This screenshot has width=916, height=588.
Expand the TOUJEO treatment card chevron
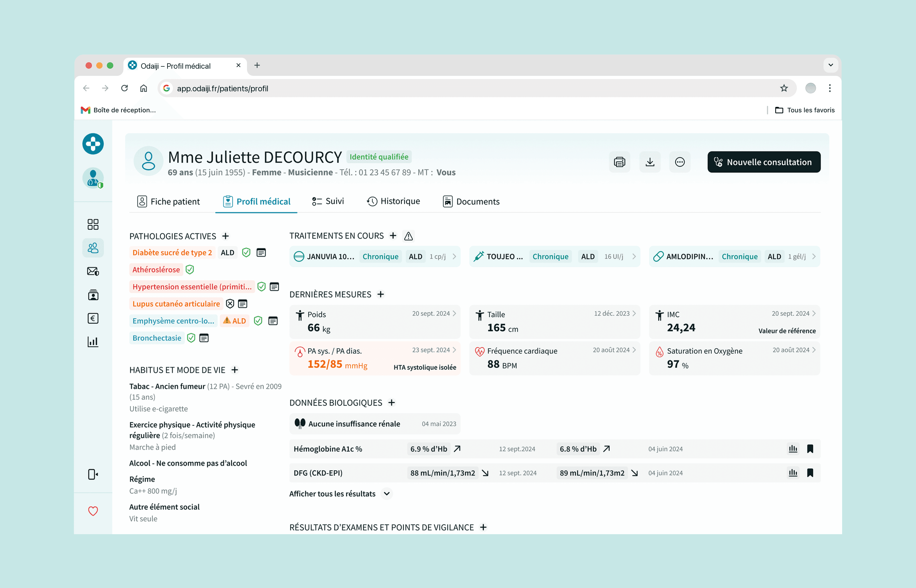point(634,256)
